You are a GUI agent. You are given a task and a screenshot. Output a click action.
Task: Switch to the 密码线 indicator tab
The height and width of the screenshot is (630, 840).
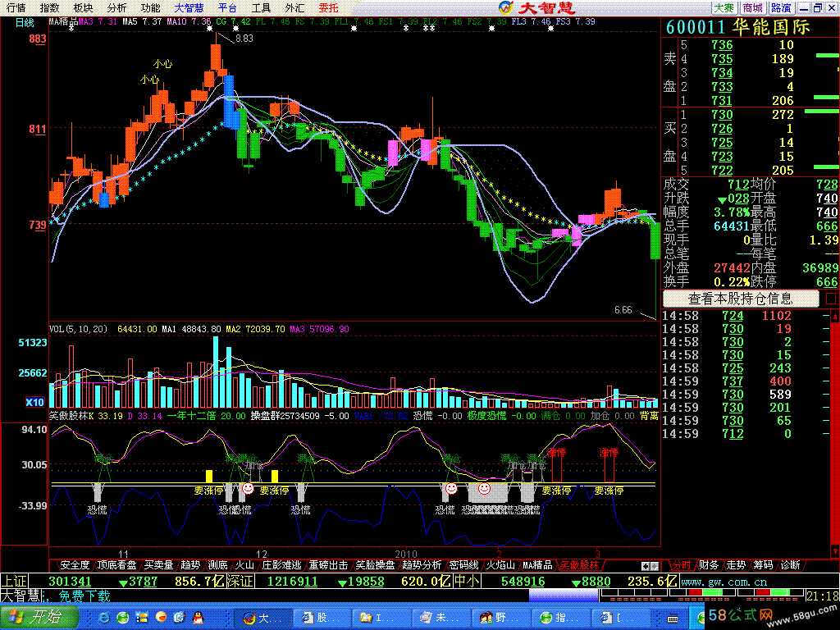click(464, 565)
